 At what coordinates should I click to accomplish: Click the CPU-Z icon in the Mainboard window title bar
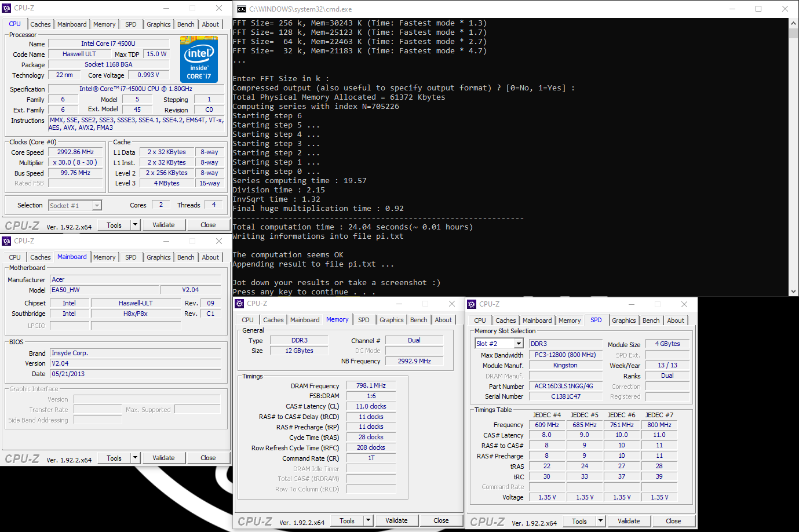pyautogui.click(x=7, y=241)
